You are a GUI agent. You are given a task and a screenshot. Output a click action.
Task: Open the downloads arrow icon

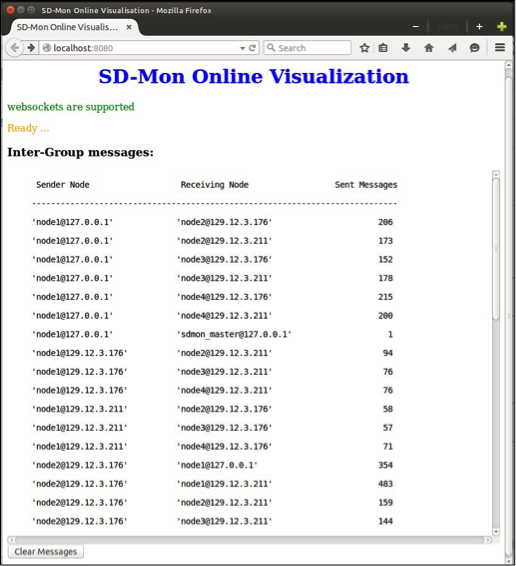click(x=406, y=48)
